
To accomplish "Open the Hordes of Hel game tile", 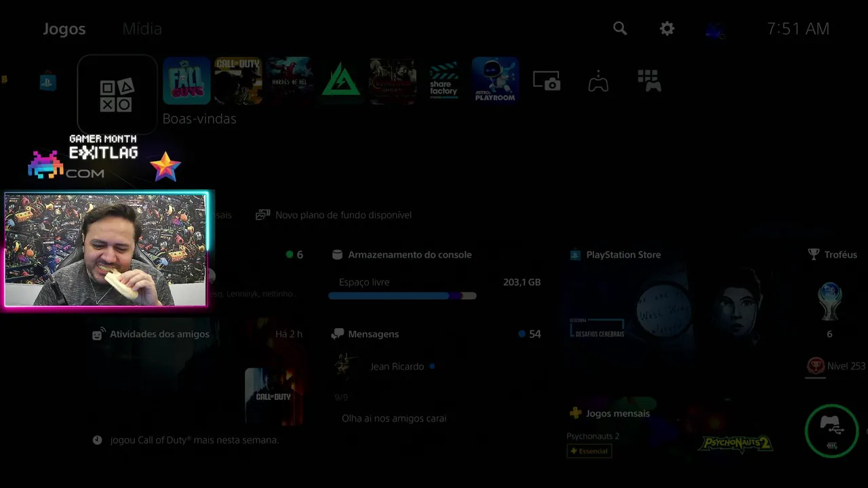I will [290, 81].
